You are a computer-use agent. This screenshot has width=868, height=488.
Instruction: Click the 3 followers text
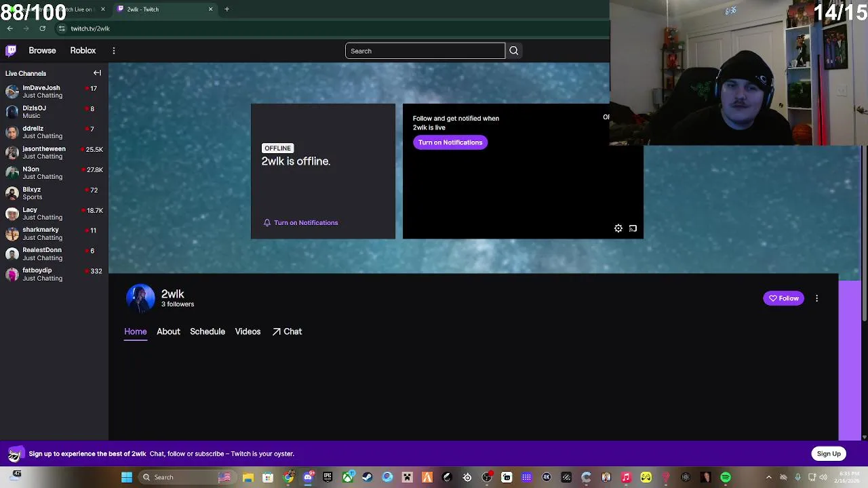(x=178, y=304)
